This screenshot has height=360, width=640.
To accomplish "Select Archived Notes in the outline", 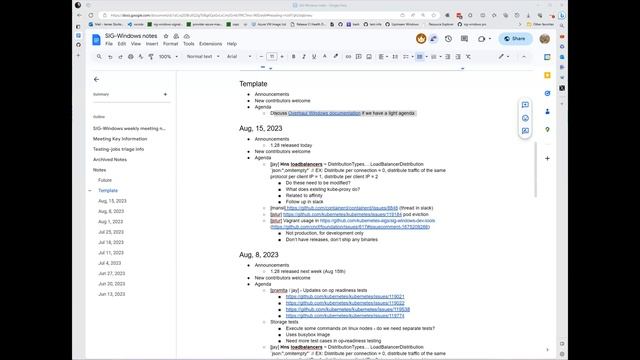I will pyautogui.click(x=110, y=160).
